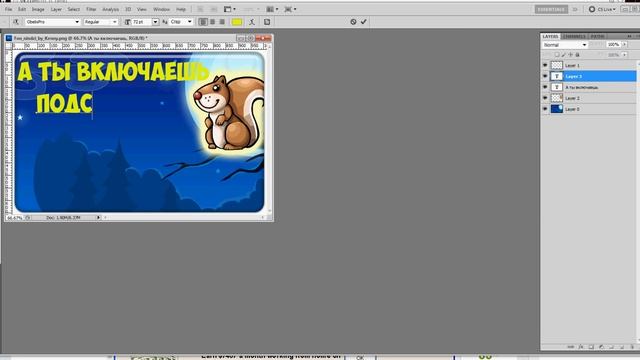Create new adjustment layer icon
The width and height of the screenshot is (640, 360).
[601, 347]
